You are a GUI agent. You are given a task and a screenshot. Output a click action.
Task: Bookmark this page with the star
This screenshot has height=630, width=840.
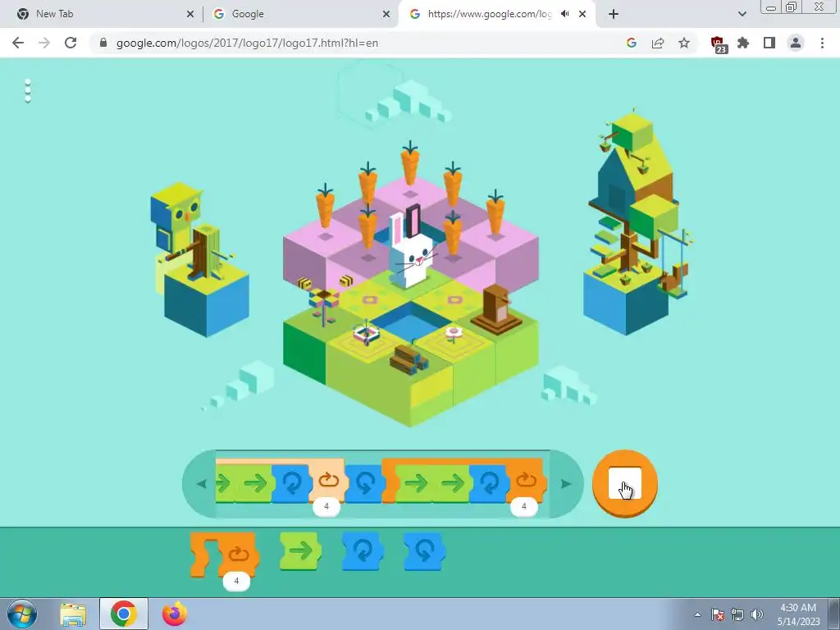[x=684, y=43]
